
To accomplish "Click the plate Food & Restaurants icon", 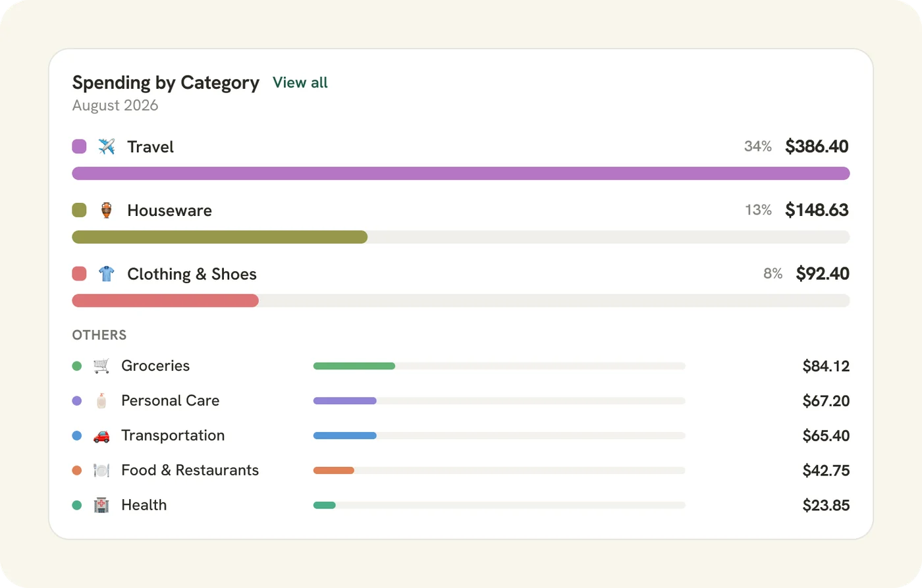I will tap(101, 470).
